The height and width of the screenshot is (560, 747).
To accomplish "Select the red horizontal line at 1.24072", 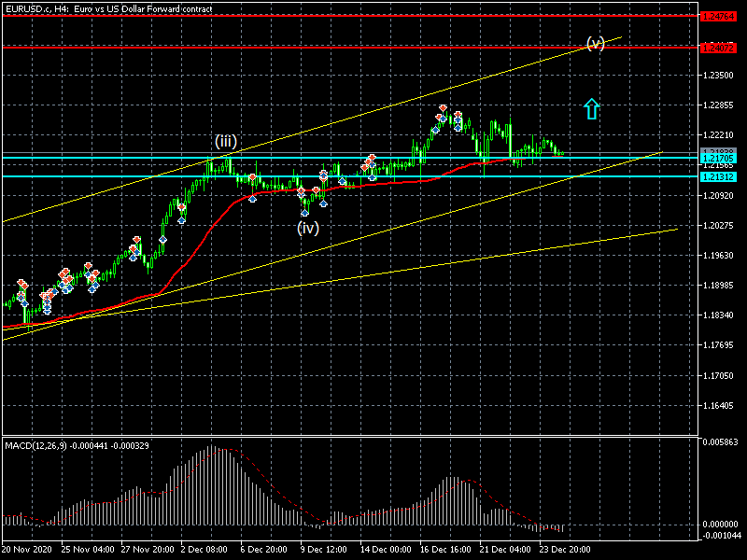I will [350, 48].
